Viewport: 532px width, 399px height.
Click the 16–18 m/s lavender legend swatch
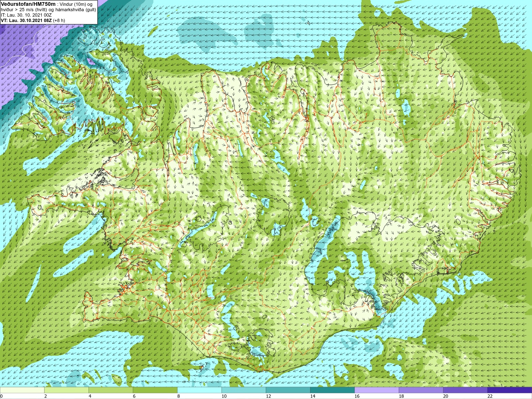377,390
